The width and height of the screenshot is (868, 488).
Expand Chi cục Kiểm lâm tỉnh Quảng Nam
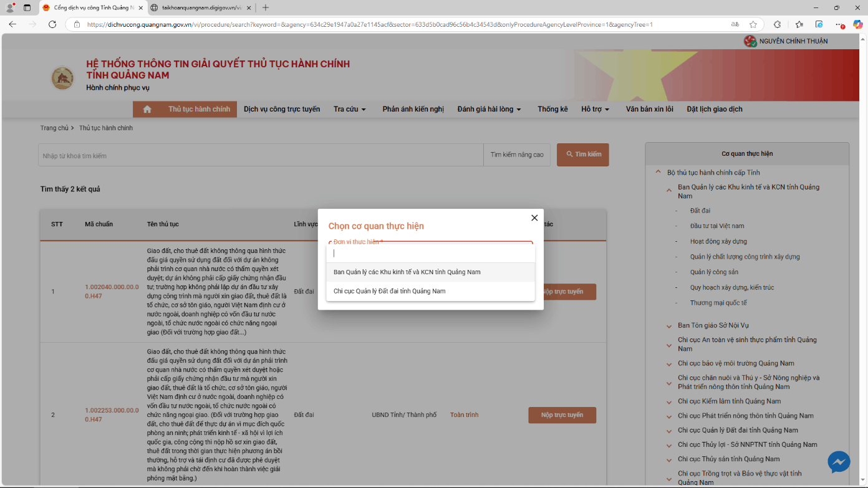[x=668, y=401]
